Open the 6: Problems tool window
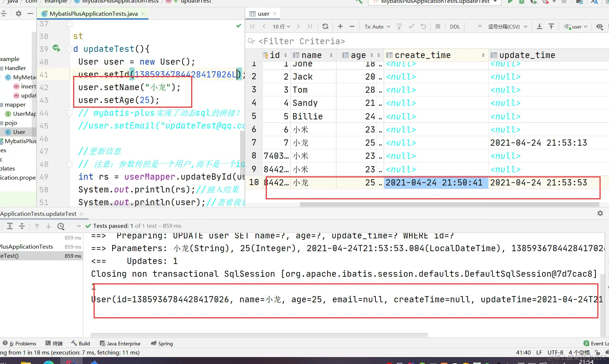 pos(20,344)
